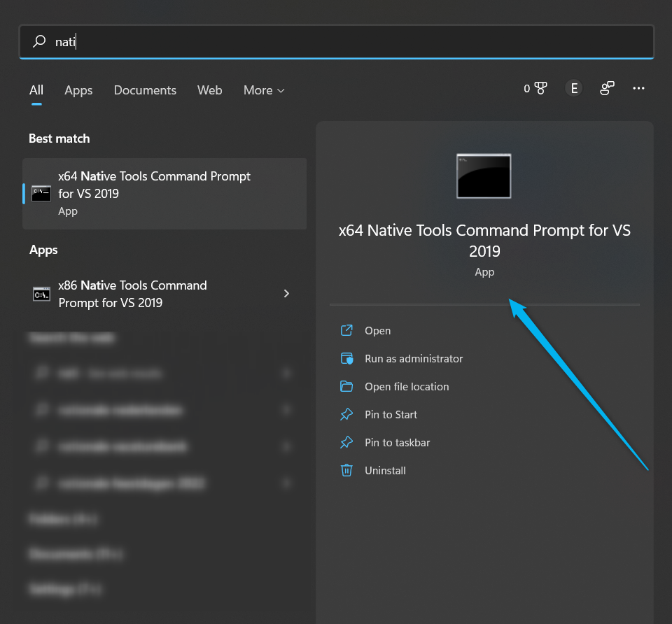Select x64 Native Tools Command Prompt best match
This screenshot has height=624, width=672.
(x=164, y=194)
